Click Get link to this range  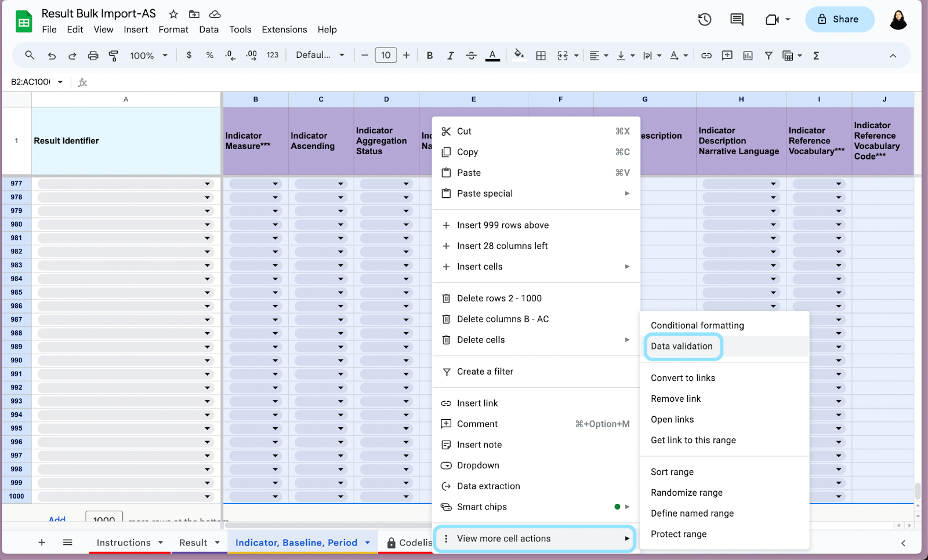tap(693, 440)
